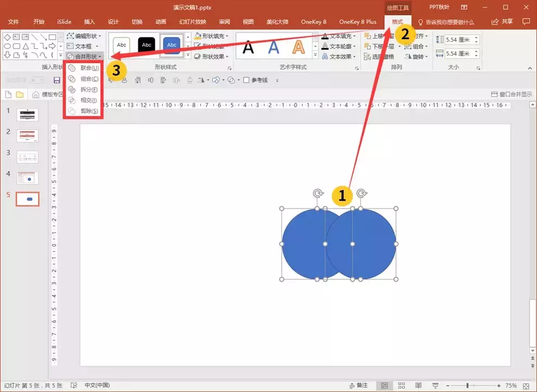The width and height of the screenshot is (537, 392).
Task: Click 窗口合并显示 button
Action: click(x=511, y=94)
